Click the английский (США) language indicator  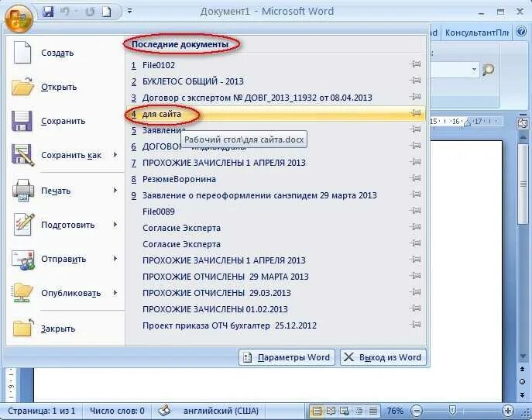(x=221, y=411)
